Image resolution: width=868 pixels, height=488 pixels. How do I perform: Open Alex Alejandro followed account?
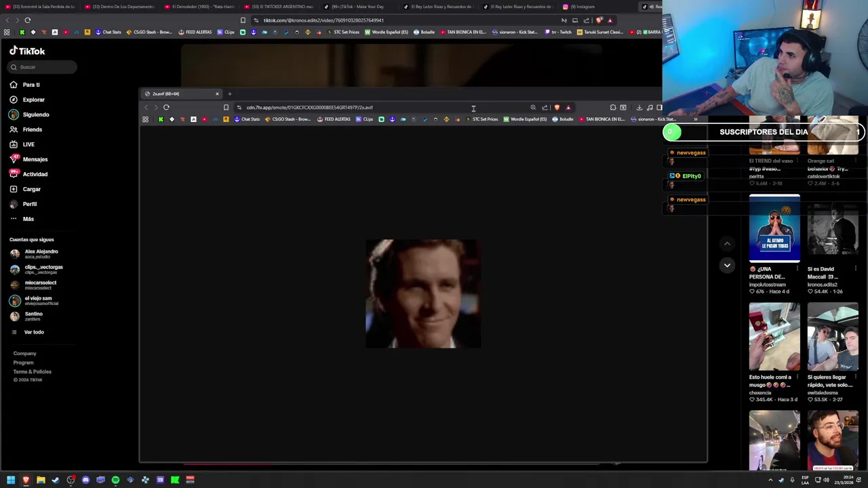tap(35, 253)
